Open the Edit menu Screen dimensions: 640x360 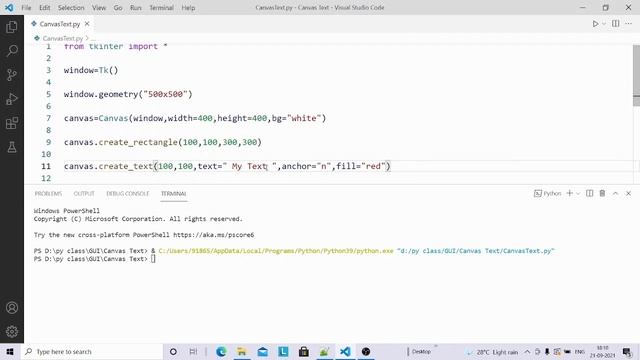pos(44,8)
